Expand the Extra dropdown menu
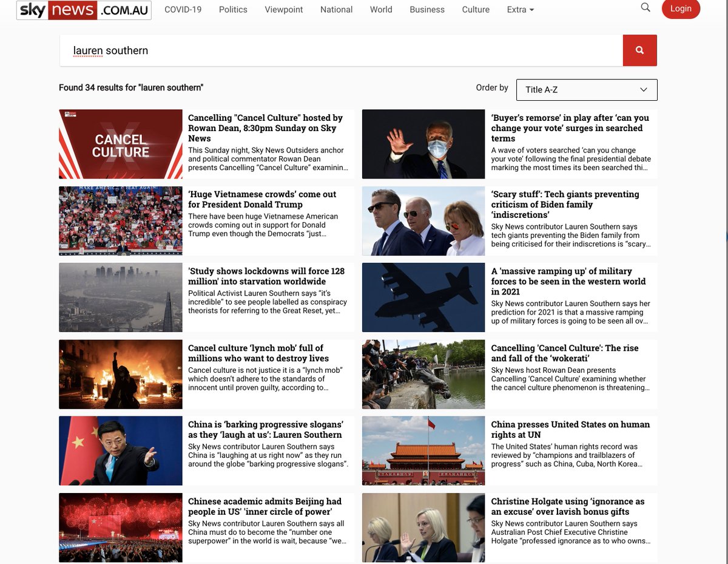 tap(521, 10)
